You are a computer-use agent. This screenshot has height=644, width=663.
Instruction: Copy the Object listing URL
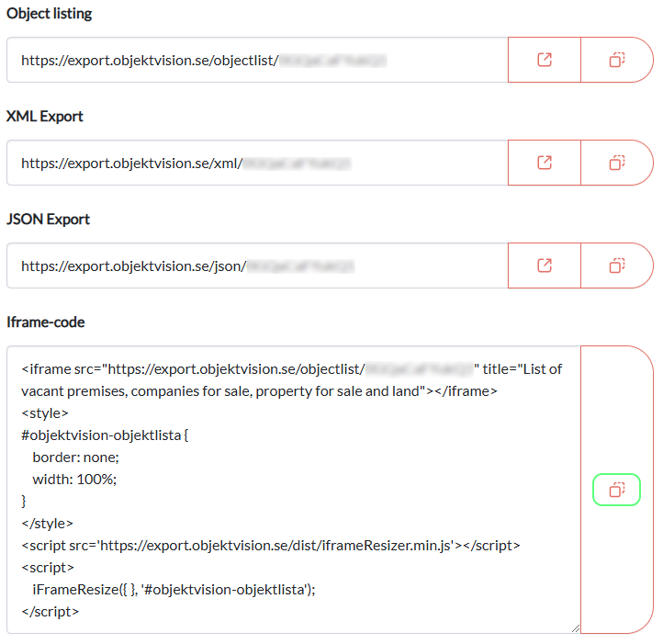click(617, 60)
